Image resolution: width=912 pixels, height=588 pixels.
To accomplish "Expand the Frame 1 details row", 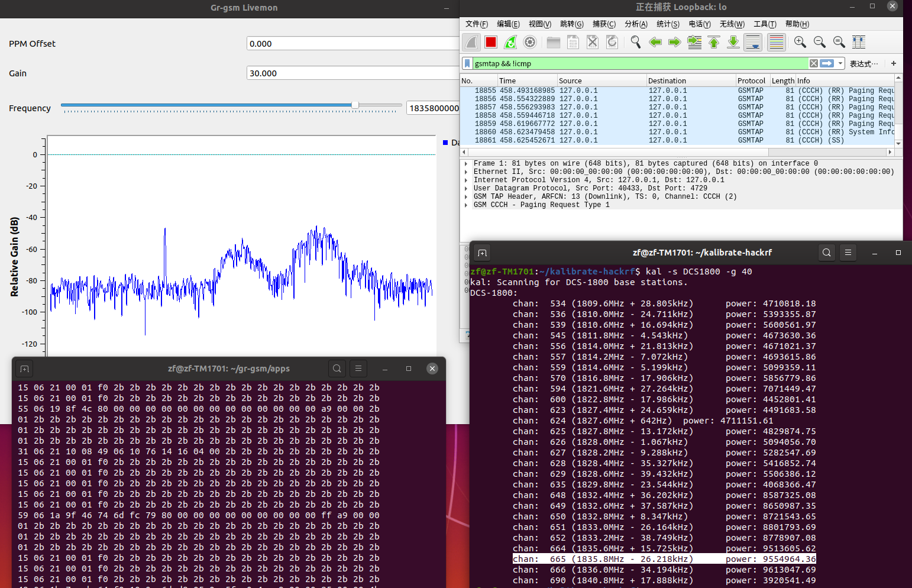I will 466,164.
